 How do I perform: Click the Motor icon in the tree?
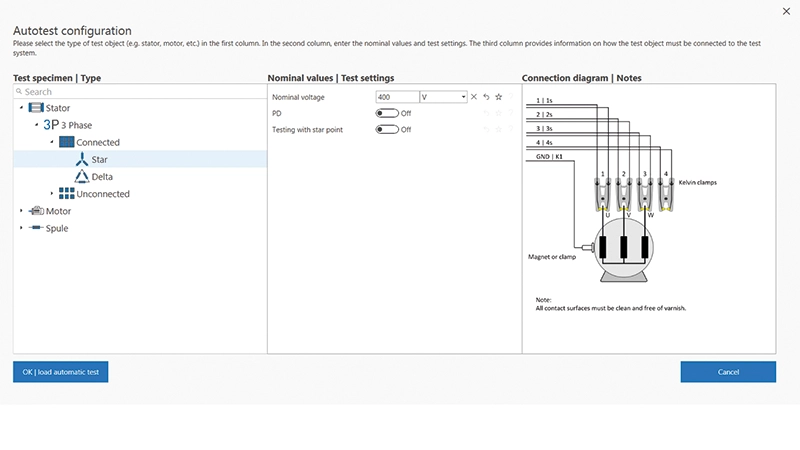pos(37,211)
